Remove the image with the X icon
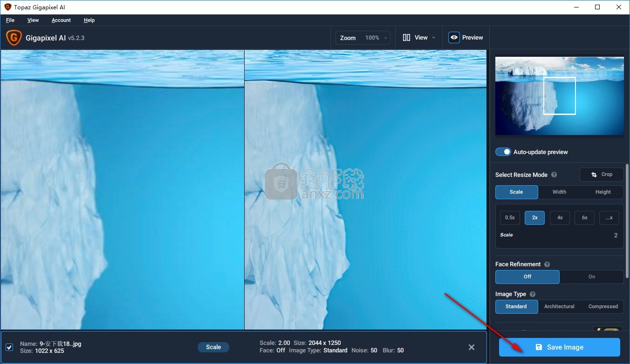Screen dimensions: 630x364 tap(472, 347)
